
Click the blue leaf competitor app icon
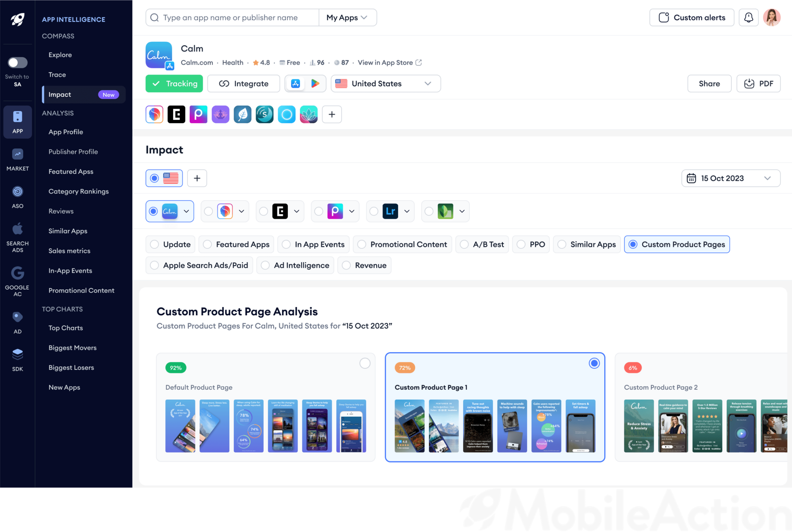(x=242, y=114)
